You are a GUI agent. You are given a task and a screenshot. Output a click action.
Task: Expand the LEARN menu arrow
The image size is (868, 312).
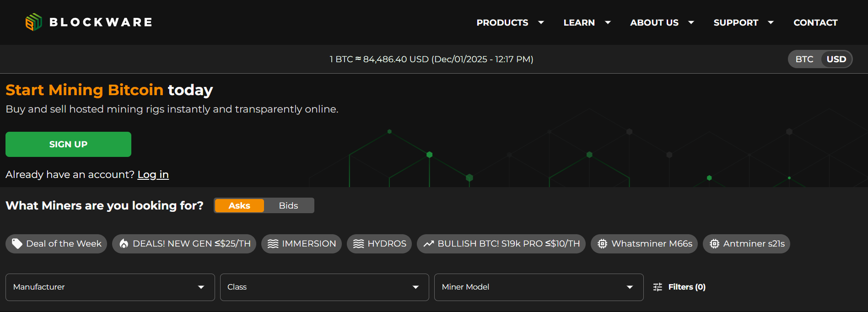coord(608,22)
